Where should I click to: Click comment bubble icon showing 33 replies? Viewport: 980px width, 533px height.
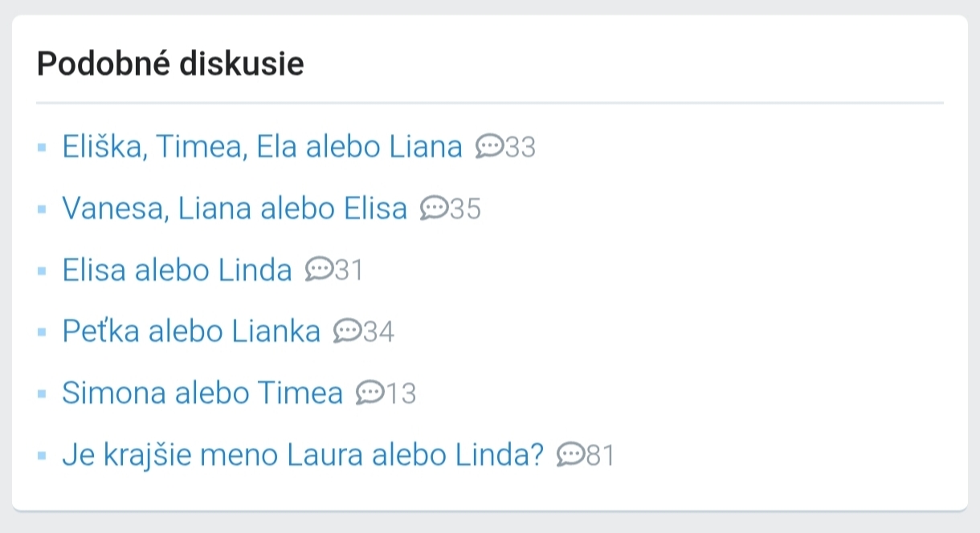click(489, 147)
